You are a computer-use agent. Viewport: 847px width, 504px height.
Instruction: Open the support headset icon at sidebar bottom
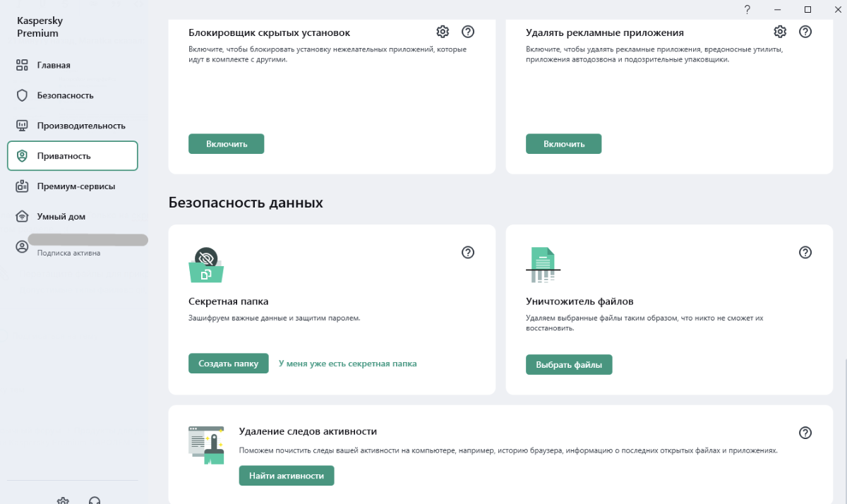coord(95,500)
